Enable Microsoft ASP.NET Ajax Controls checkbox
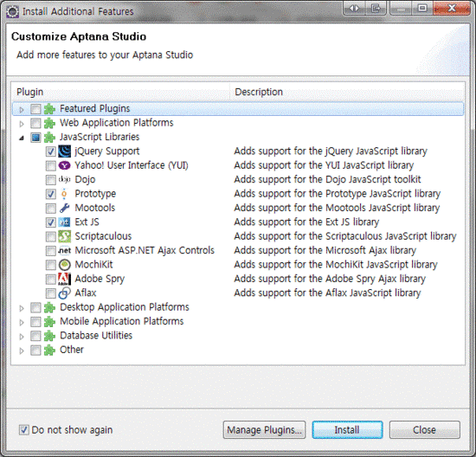Image resolution: width=476 pixels, height=457 pixels. tap(51, 251)
